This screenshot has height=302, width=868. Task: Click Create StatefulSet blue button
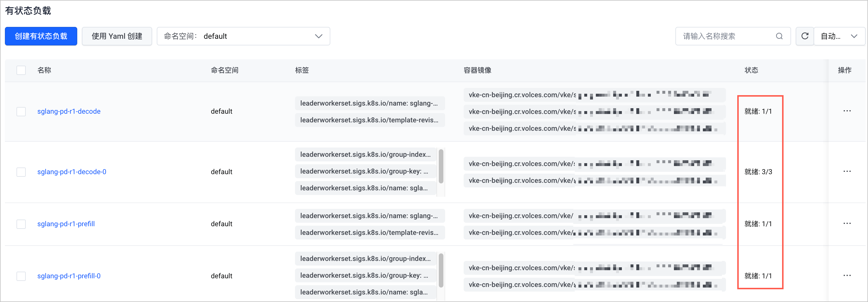[41, 36]
